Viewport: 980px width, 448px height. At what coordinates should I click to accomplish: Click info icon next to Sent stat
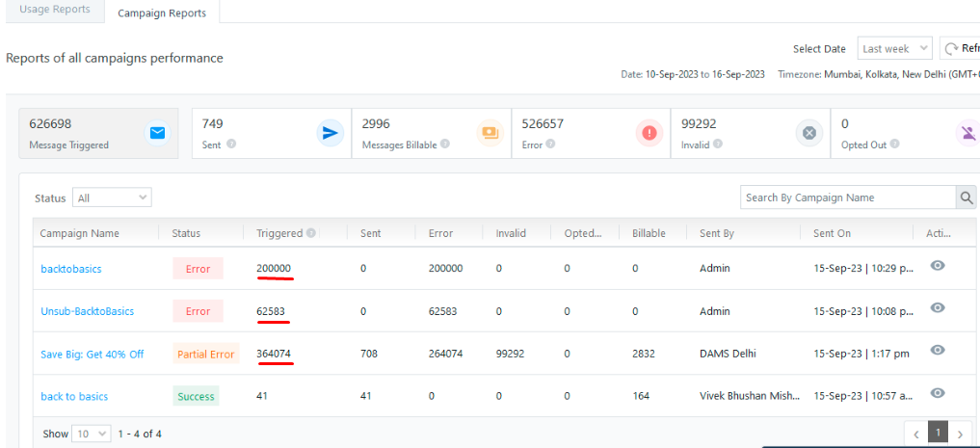click(231, 145)
